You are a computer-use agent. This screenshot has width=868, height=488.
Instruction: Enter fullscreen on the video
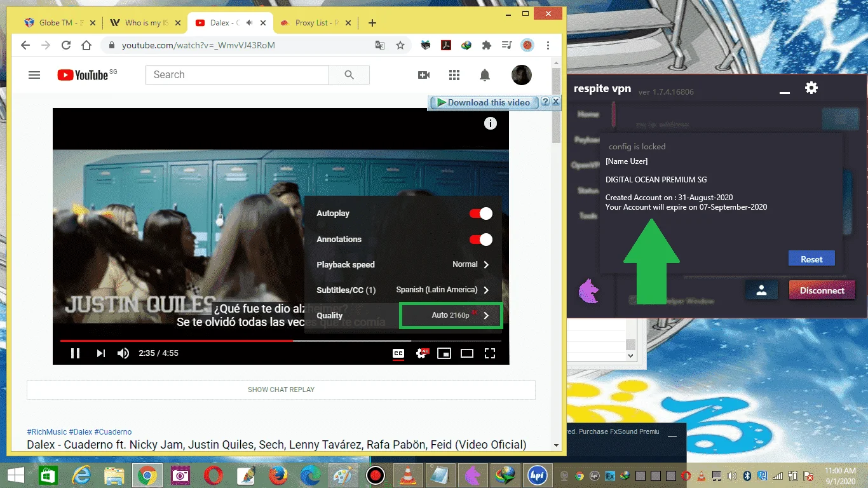[x=490, y=353]
